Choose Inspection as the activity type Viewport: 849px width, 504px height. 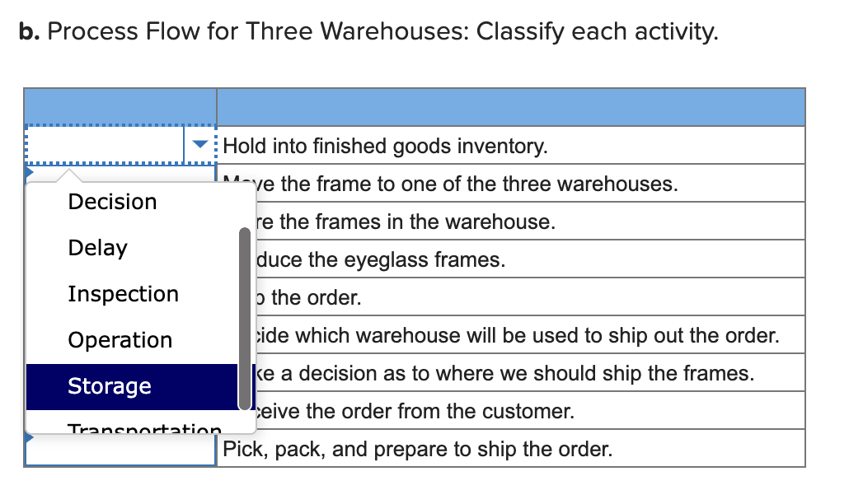click(x=122, y=293)
